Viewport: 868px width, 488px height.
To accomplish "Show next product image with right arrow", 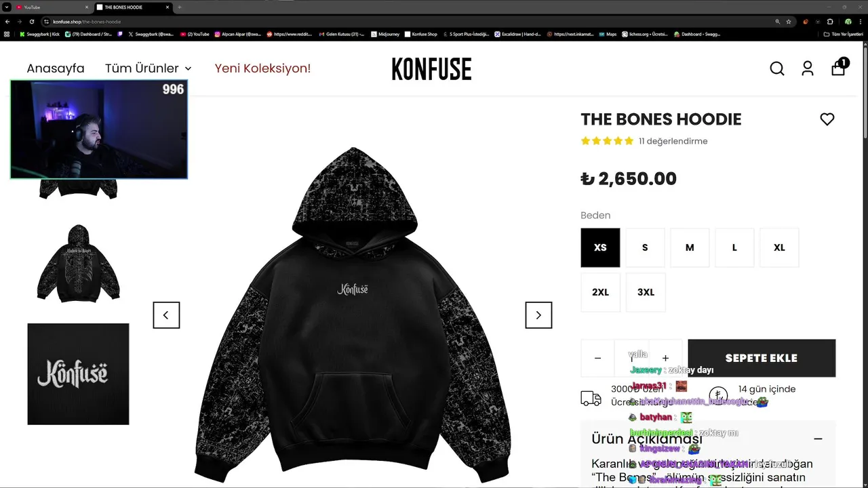I will tap(538, 315).
